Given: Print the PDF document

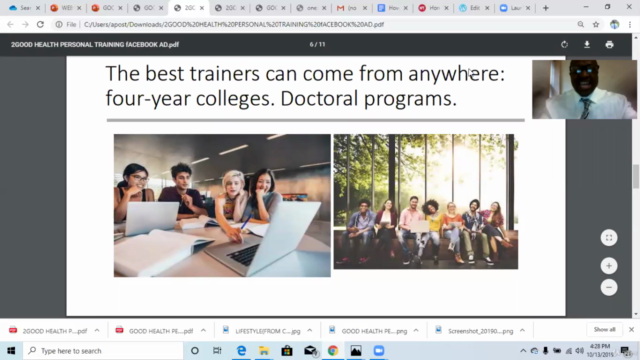Looking at the screenshot, I should [x=609, y=44].
